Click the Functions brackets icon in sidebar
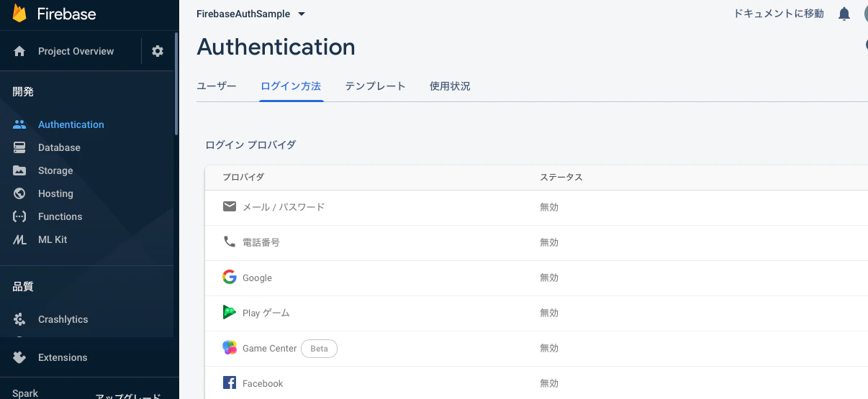The height and width of the screenshot is (399, 868). click(x=19, y=216)
